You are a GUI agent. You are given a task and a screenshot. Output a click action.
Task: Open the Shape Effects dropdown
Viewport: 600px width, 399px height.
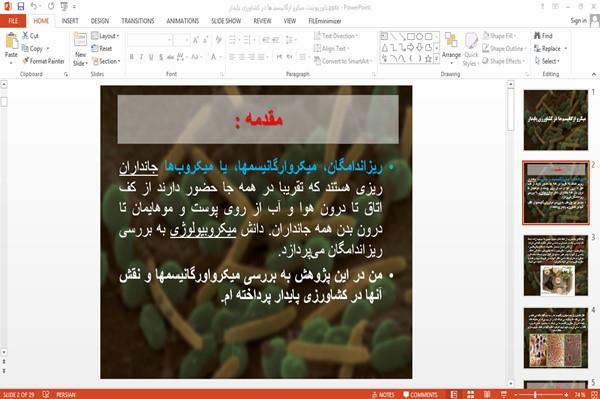[x=504, y=61]
